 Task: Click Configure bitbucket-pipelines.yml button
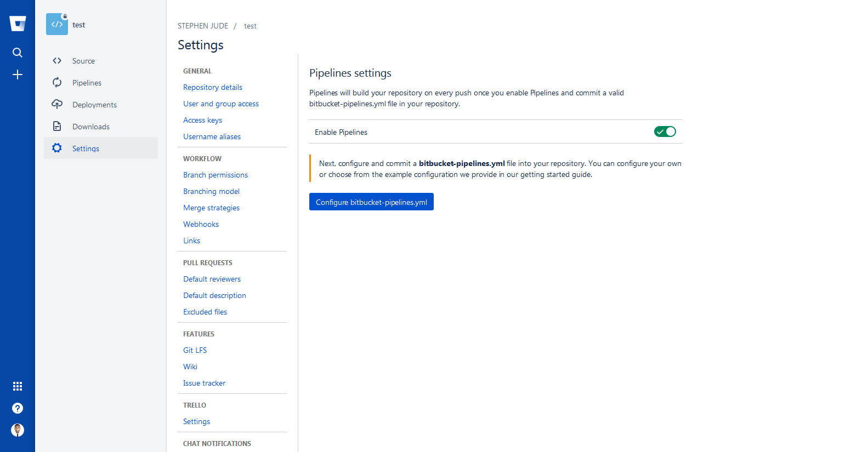pyautogui.click(x=371, y=202)
